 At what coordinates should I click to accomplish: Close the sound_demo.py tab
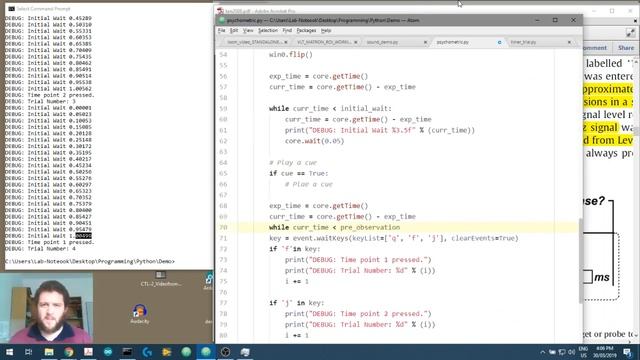425,42
